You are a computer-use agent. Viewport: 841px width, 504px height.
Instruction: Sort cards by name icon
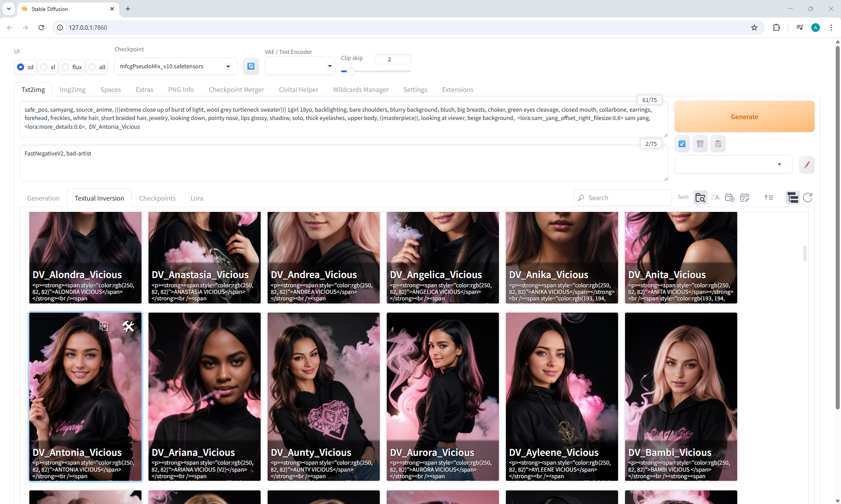[715, 197]
